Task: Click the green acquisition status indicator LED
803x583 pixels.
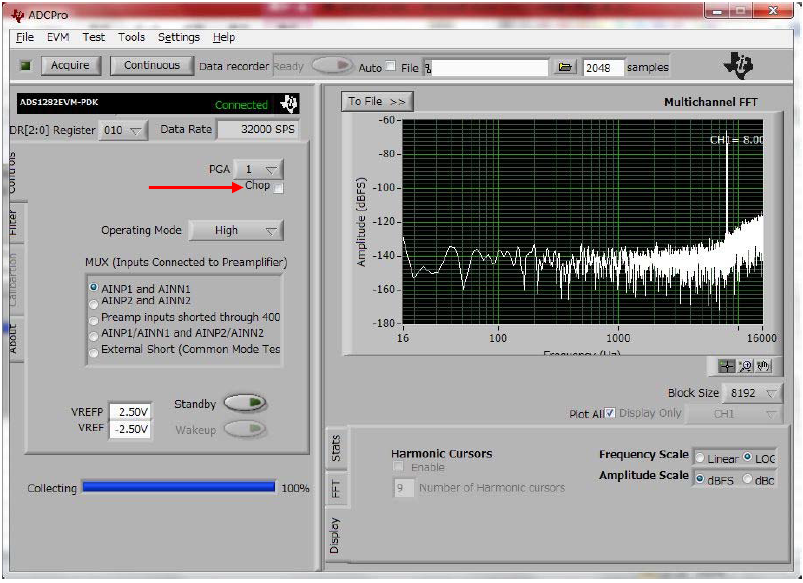Action: pos(25,66)
